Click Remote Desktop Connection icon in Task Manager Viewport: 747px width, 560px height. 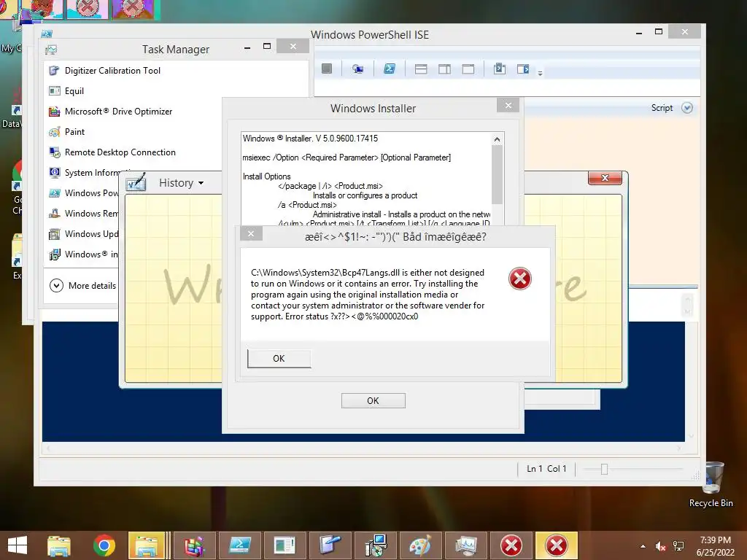pos(54,152)
